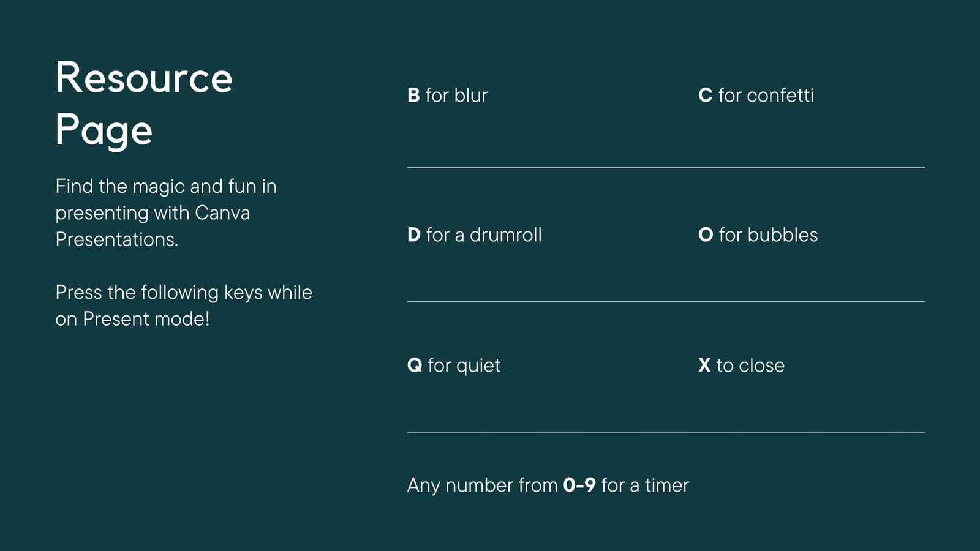Select the bold Q key letter
The image size is (980, 551).
click(x=415, y=365)
